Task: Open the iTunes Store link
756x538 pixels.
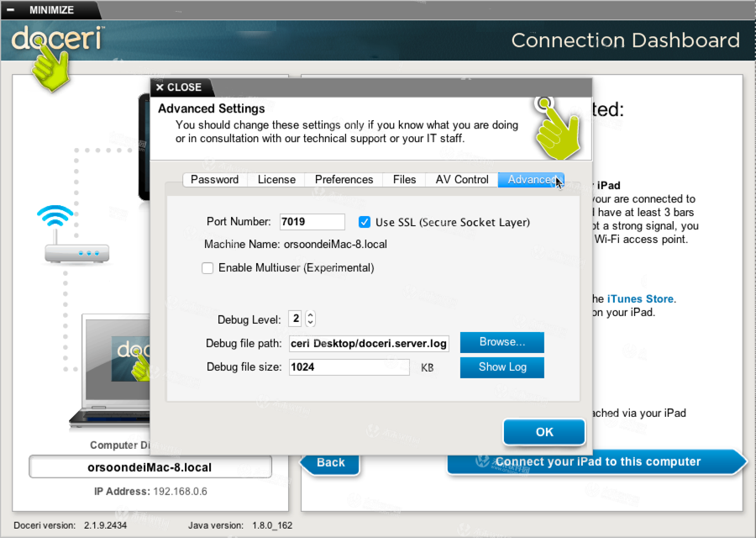Action: pos(640,298)
